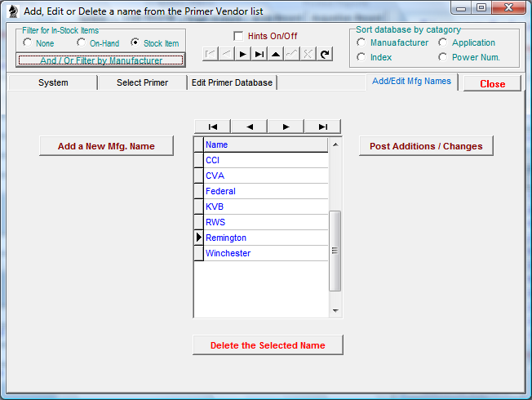Select the RWS row in name list

(x=266, y=222)
